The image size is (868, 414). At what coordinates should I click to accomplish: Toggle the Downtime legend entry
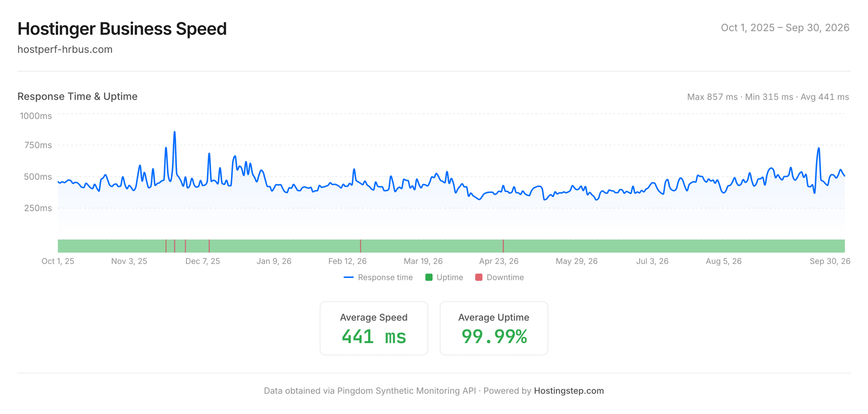pos(499,277)
